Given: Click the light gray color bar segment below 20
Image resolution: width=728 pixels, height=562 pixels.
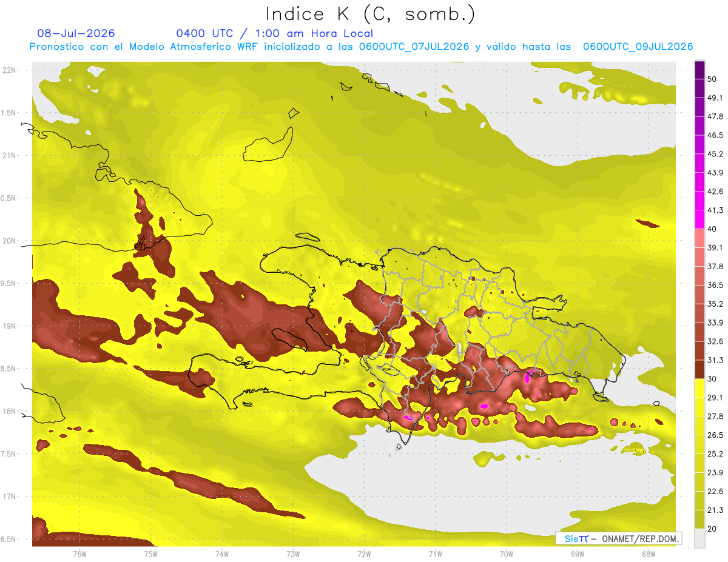Looking at the screenshot, I should click(x=700, y=538).
